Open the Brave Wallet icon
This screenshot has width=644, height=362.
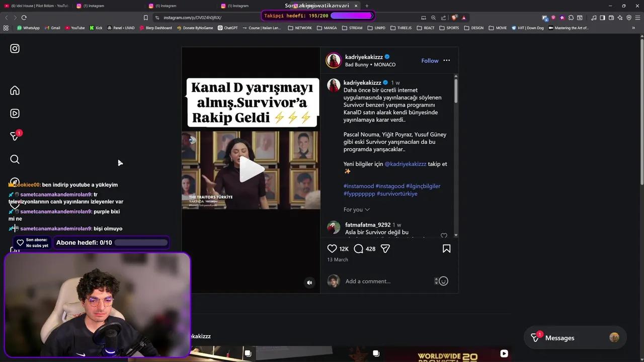click(x=611, y=18)
